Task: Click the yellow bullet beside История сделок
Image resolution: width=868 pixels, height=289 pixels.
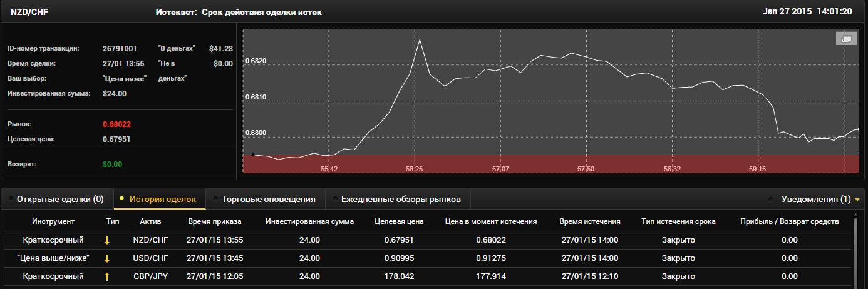Action: coord(121,198)
